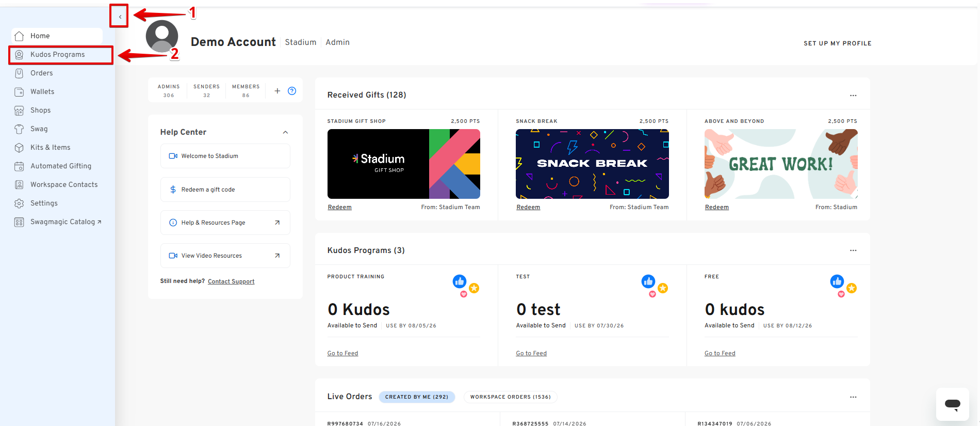Click the Swagmagic Catalog grid icon
This screenshot has height=426, width=980.
click(19, 222)
